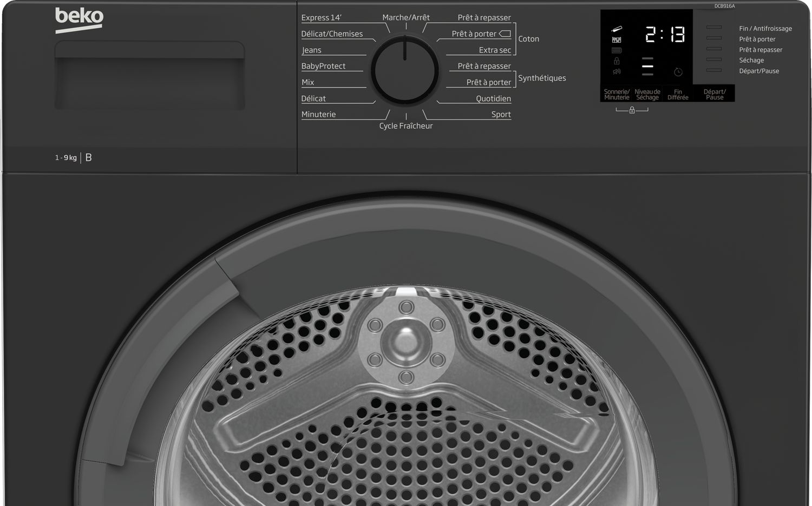Select the Minuterie program on the dial
Viewport: 812px width, 506px height.
tap(318, 114)
